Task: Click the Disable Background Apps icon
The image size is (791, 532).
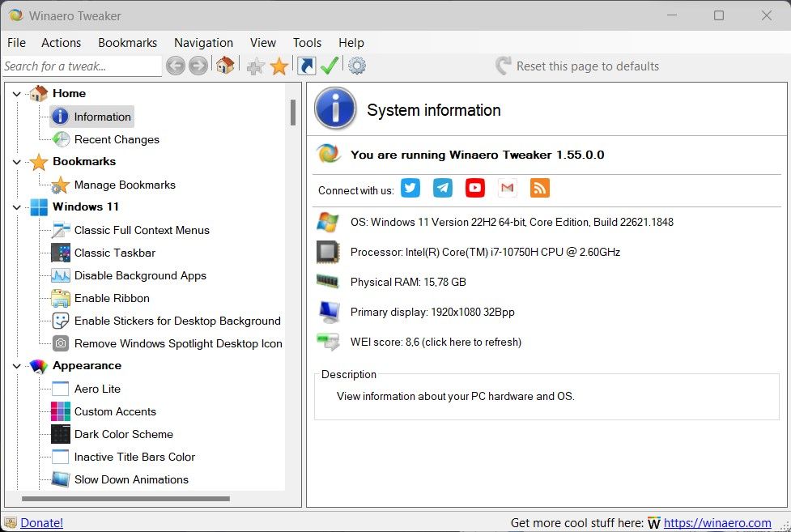Action: (61, 275)
